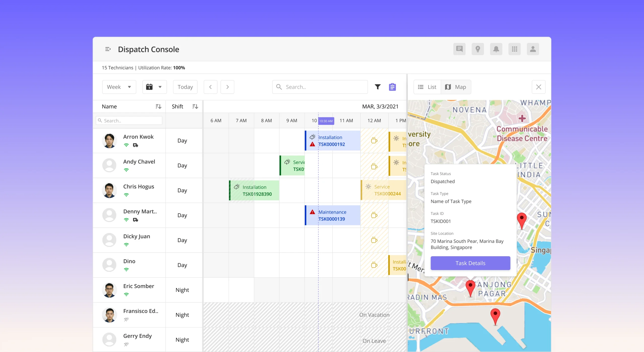Click the map pin near waterfront

pos(495,317)
